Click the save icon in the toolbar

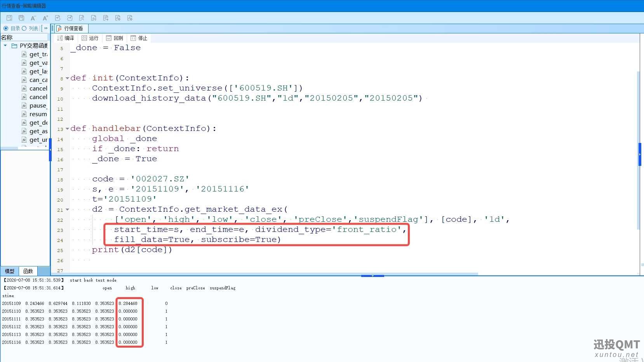pos(9,18)
